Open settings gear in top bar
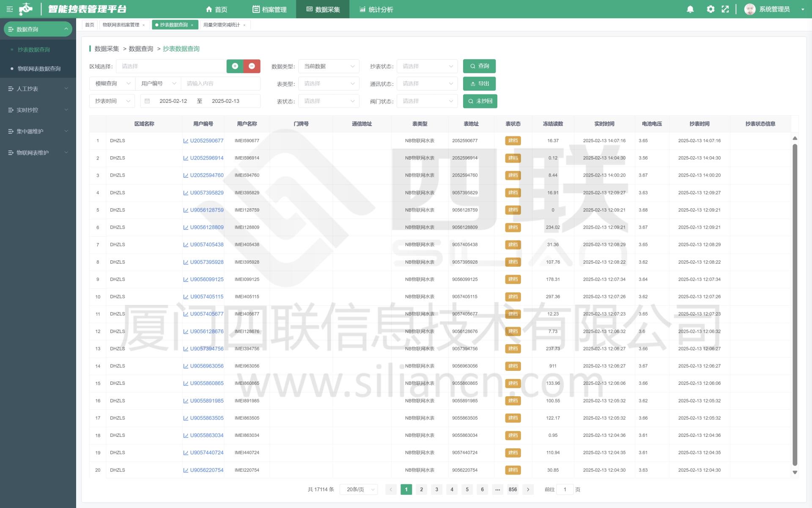Viewport: 812px width, 508px height. pyautogui.click(x=710, y=9)
